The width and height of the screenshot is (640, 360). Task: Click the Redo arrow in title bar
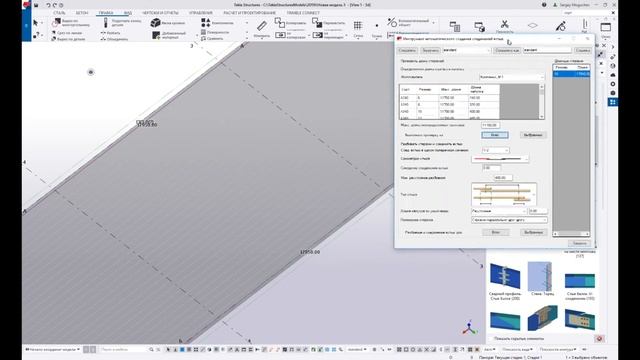click(55, 5)
